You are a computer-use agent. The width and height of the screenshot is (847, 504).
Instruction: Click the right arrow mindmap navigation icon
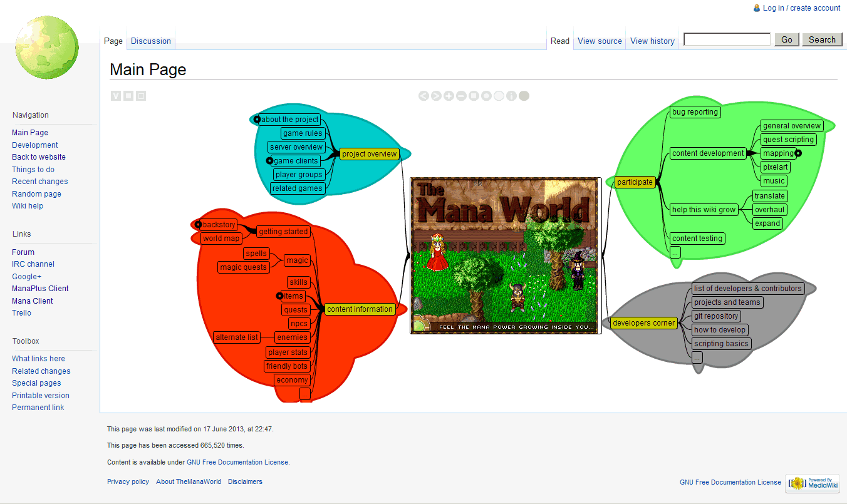[436, 96]
